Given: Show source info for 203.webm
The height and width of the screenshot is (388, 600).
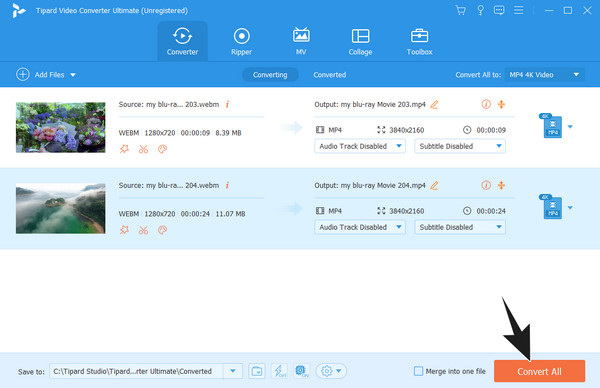Looking at the screenshot, I should [x=227, y=104].
